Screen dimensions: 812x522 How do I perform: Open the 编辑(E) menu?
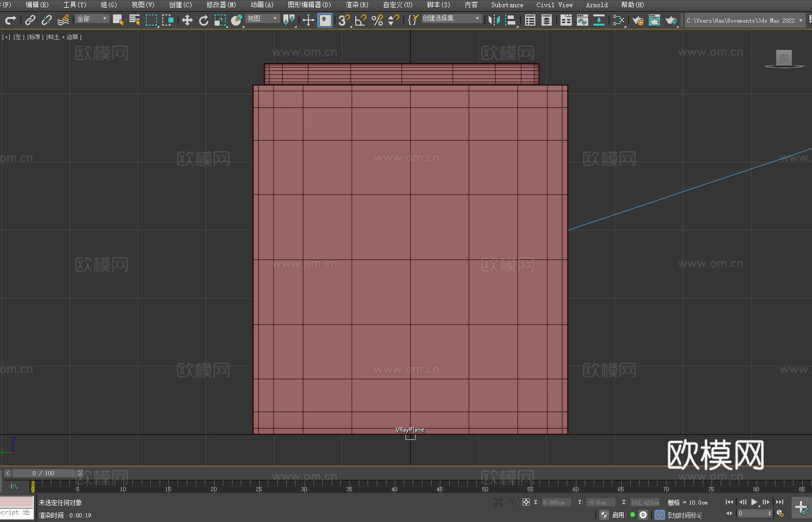point(37,5)
